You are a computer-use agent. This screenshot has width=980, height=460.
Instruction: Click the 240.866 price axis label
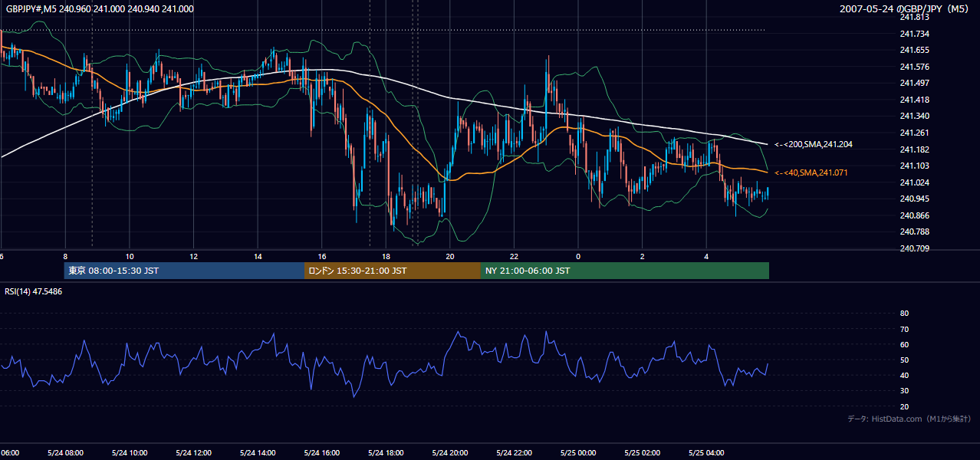pos(914,215)
